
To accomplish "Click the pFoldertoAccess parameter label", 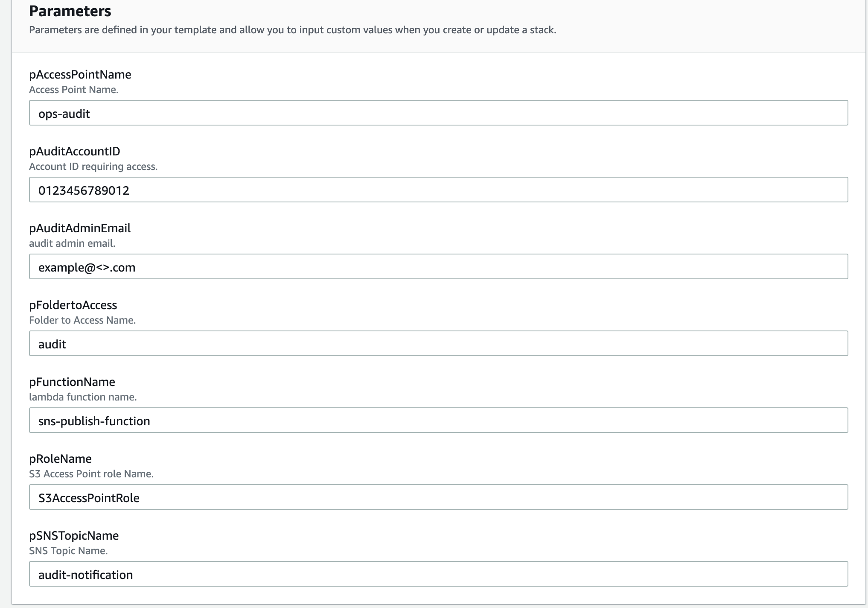I will pyautogui.click(x=73, y=305).
